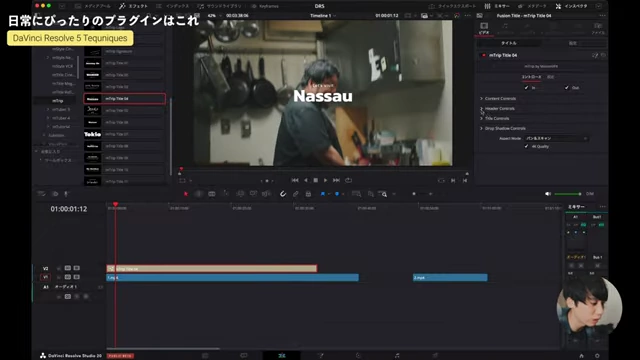
Task: Expand the mTuber 4 folder
Action: pyautogui.click(x=48, y=118)
